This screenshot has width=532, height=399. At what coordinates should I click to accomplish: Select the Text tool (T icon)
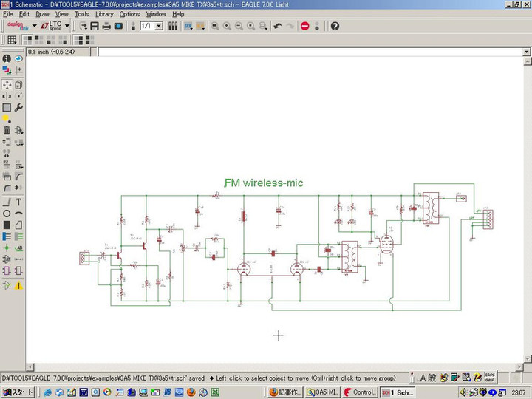tap(18, 201)
